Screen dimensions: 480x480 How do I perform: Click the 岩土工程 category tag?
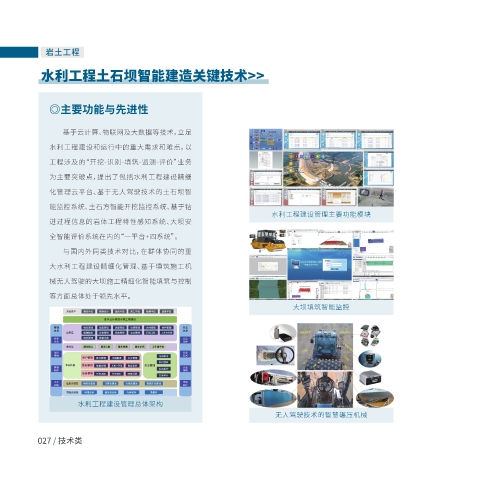pos(62,52)
